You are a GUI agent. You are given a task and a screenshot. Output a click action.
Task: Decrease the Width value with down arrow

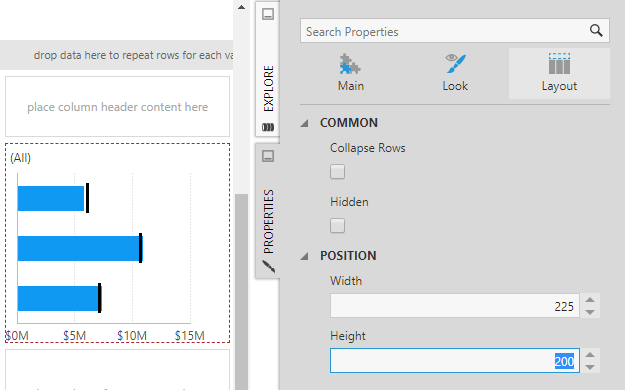590,313
